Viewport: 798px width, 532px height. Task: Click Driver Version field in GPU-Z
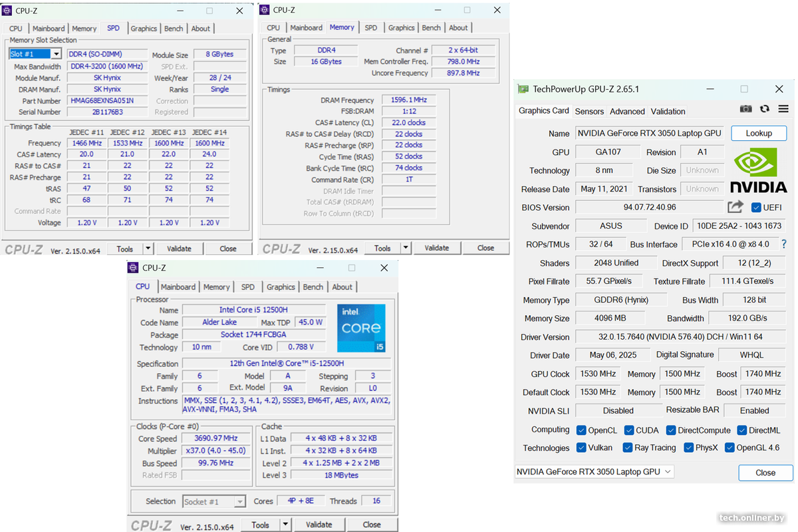(x=680, y=336)
